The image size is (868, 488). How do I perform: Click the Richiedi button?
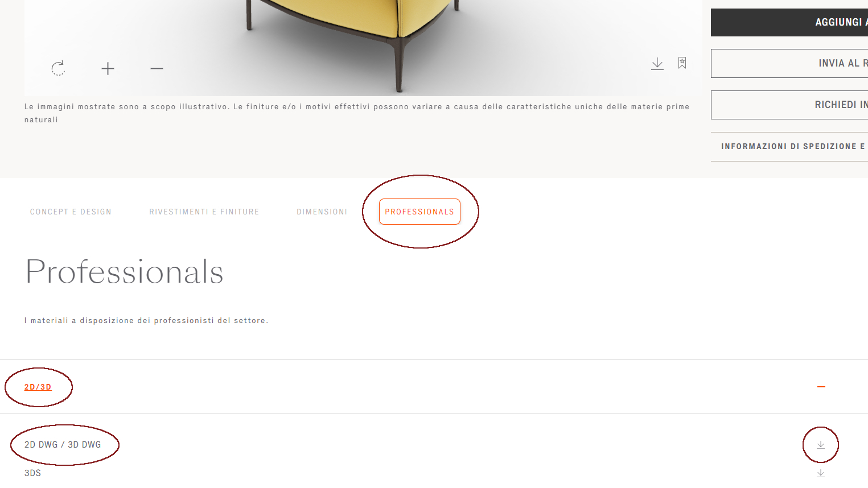coord(789,105)
